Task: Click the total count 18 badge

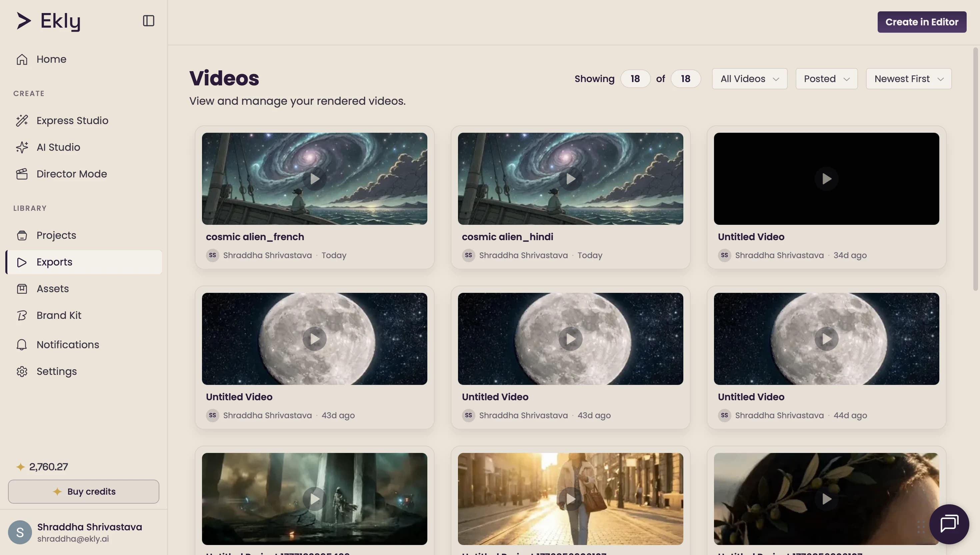Action: tap(686, 78)
